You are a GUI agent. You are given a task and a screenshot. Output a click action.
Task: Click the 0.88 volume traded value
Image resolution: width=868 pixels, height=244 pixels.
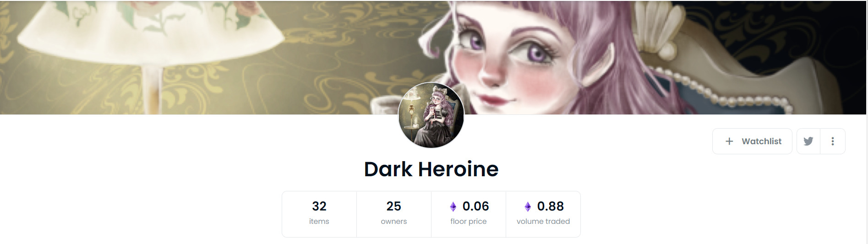551,206
